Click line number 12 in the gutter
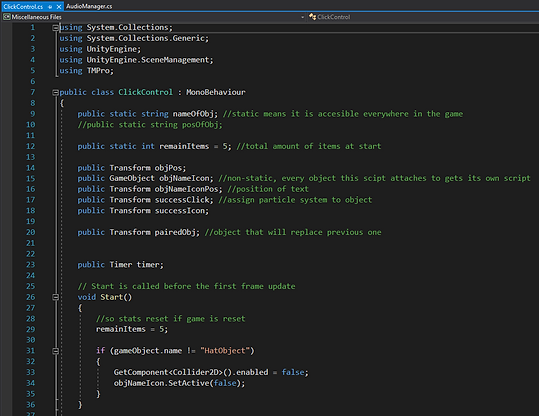 31,146
